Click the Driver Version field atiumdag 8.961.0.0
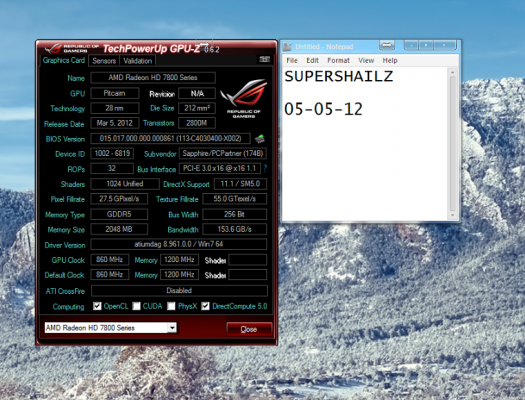The width and height of the screenshot is (525, 400). (x=179, y=244)
